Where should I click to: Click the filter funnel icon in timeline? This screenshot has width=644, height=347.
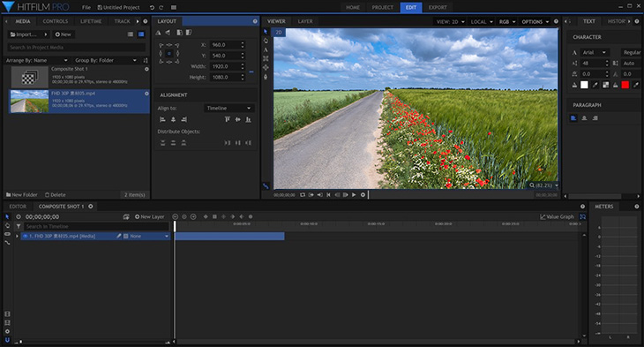point(19,226)
